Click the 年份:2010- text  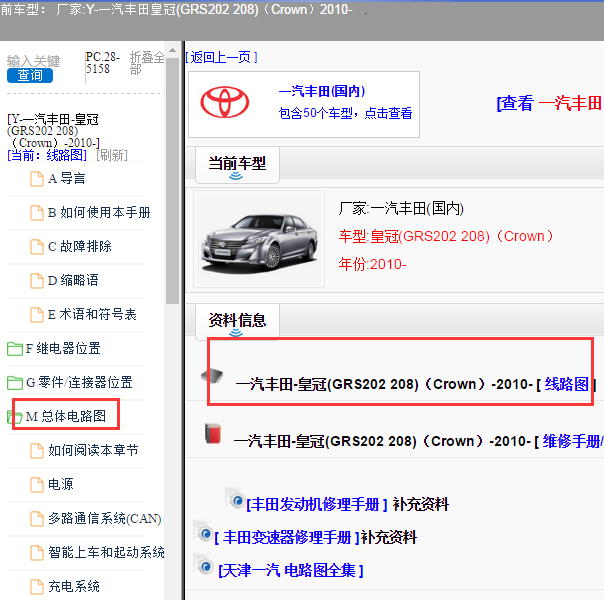click(372, 265)
